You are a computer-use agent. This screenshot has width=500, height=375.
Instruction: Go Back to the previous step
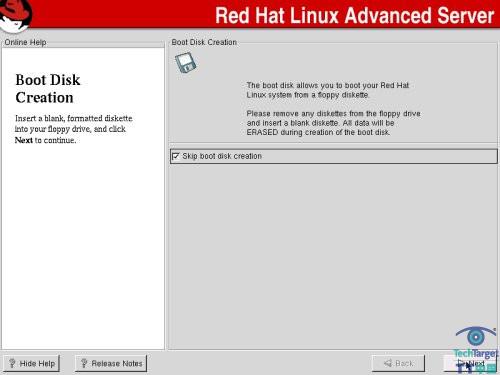(x=398, y=363)
